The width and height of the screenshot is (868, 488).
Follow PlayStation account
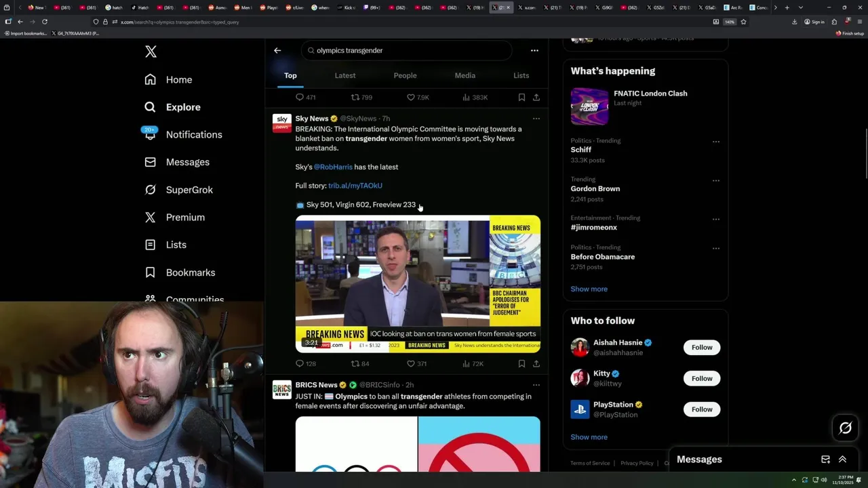[x=702, y=409]
